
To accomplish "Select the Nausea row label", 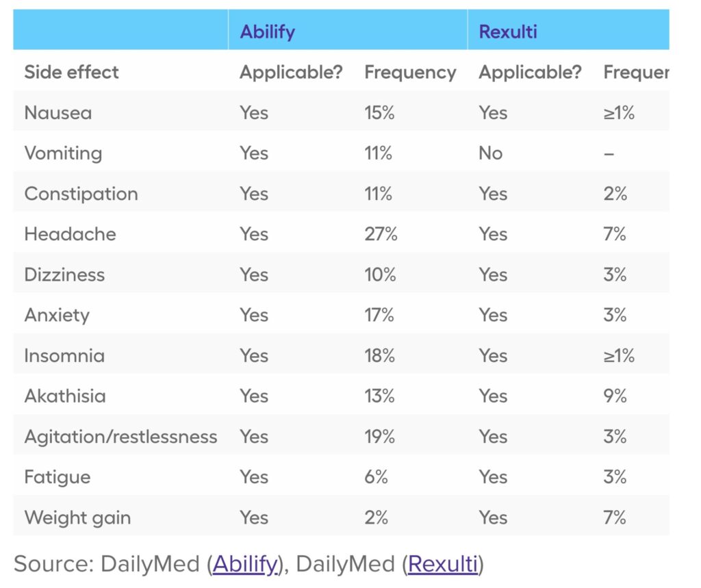I will (x=58, y=112).
